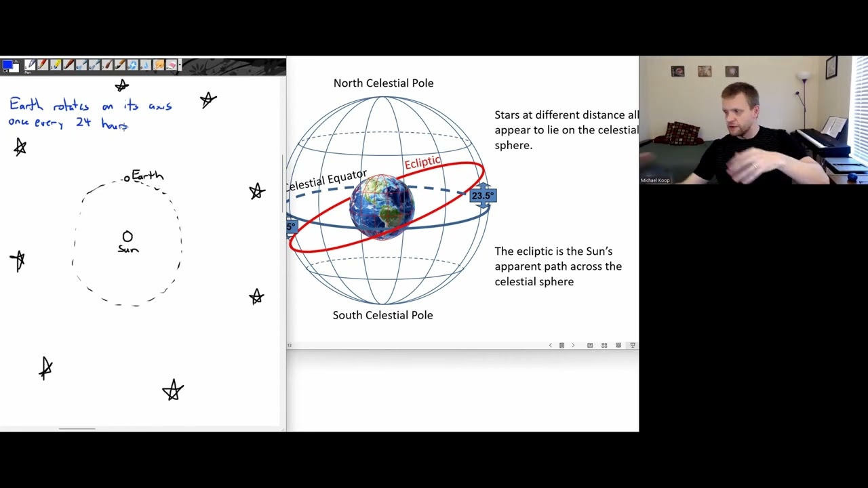Select the red pencil tool

(x=43, y=65)
